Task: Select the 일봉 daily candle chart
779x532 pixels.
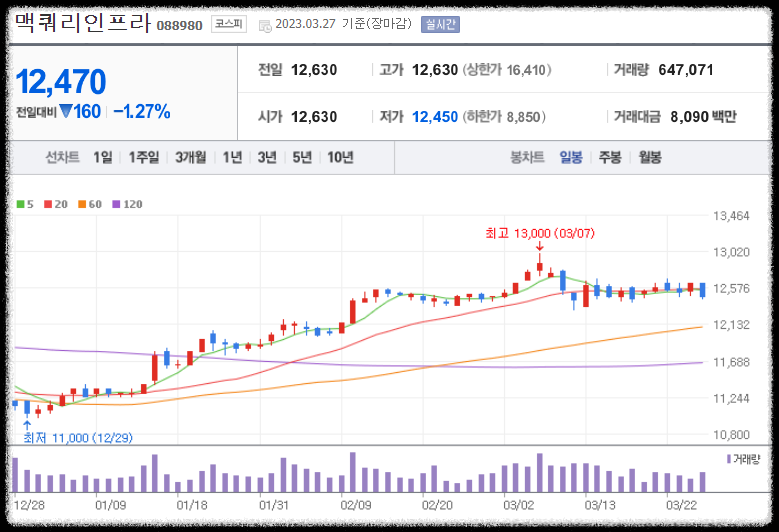Action: [571, 157]
